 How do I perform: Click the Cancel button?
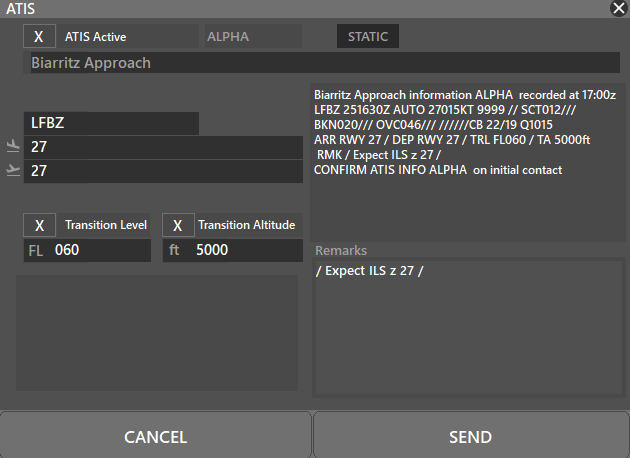tap(155, 436)
